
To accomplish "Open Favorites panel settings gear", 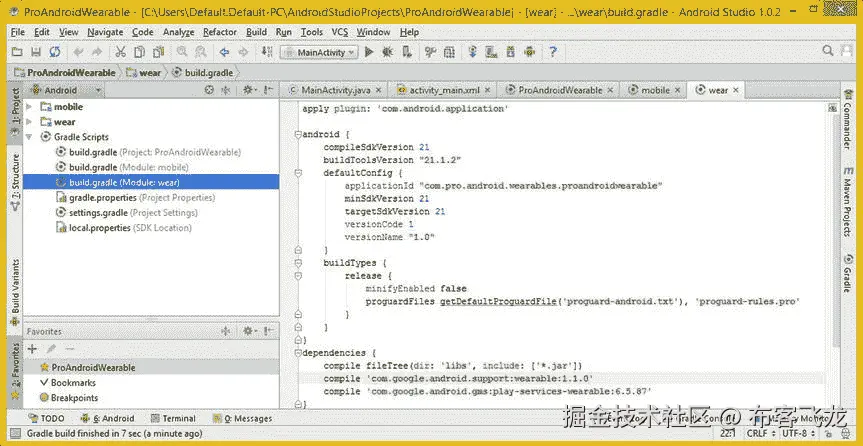I will (248, 331).
